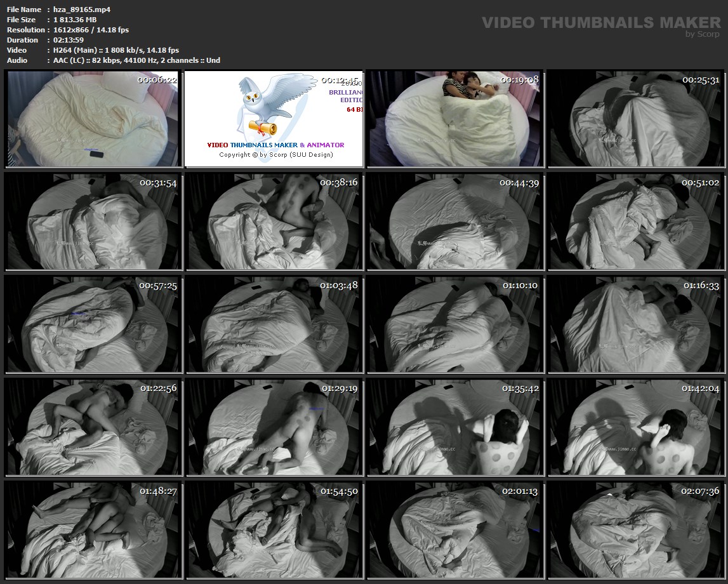The height and width of the screenshot is (584, 728).
Task: Click the Duration value 02:13:59
Action: click(69, 40)
